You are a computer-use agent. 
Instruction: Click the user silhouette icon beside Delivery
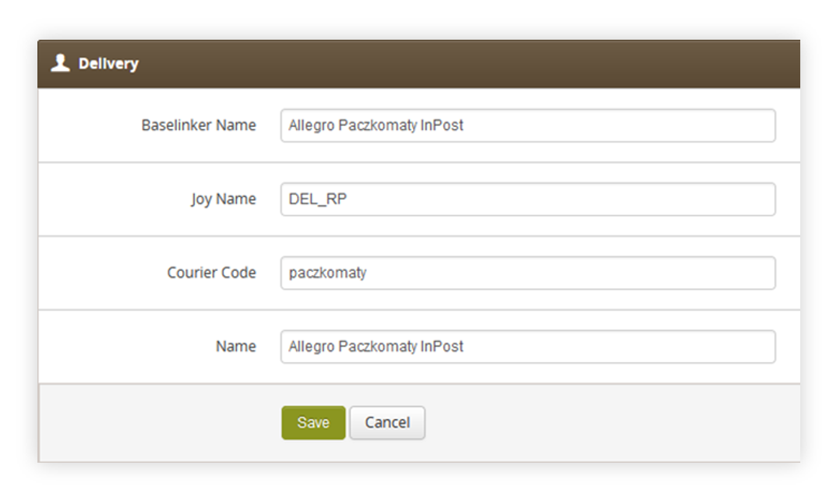[60, 63]
